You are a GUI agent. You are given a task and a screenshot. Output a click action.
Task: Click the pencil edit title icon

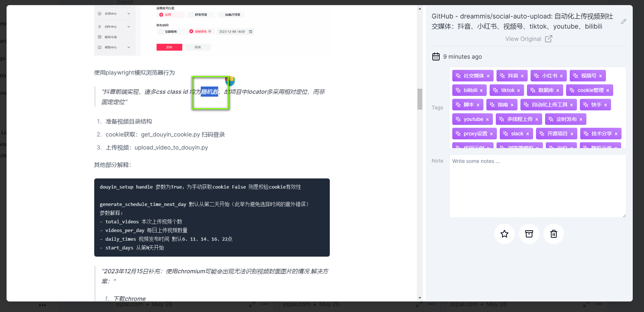623,22
